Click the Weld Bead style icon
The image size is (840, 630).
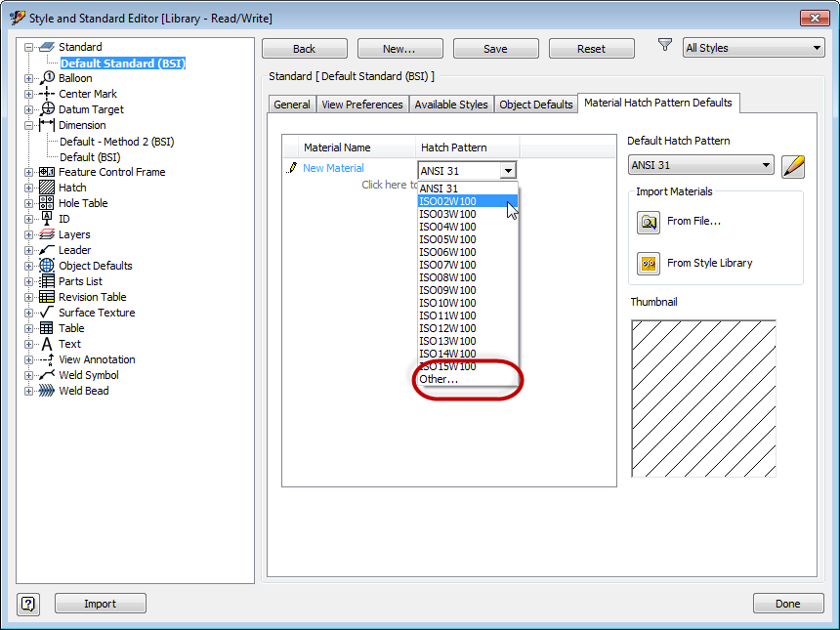tap(45, 391)
